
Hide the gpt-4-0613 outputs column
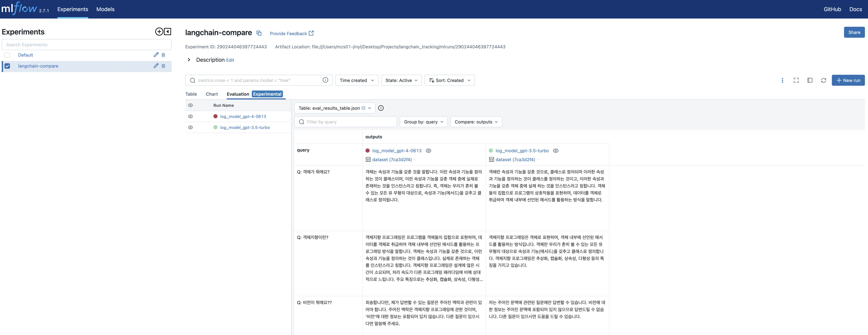point(428,151)
